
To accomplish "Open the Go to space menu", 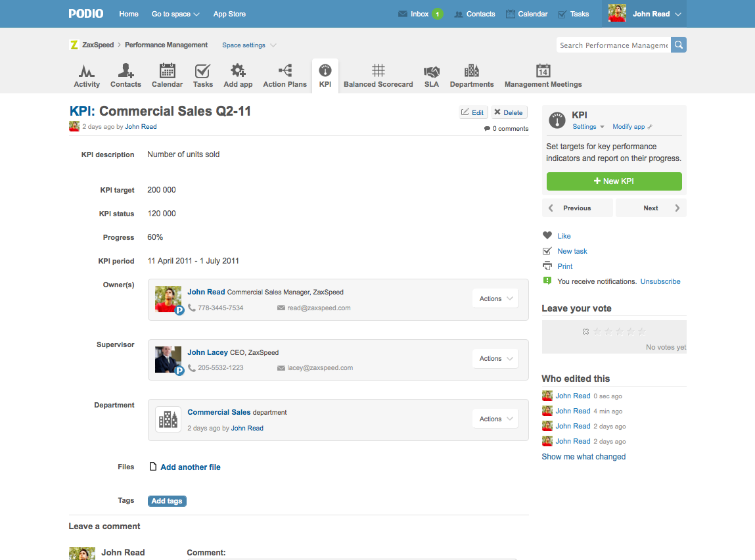I will coord(175,14).
